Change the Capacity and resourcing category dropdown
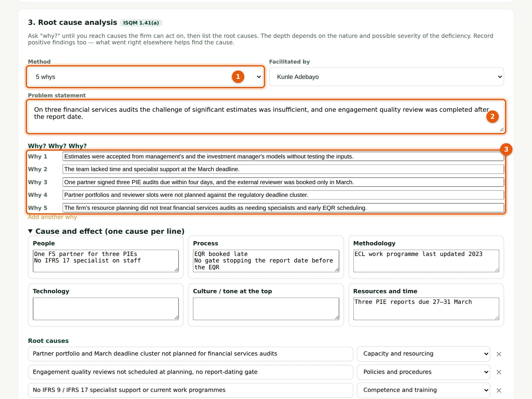 point(424,354)
